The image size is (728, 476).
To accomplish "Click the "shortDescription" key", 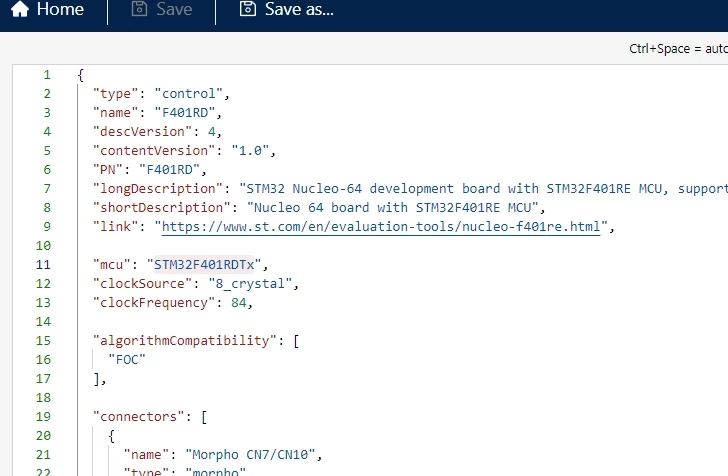I will click(x=162, y=208).
